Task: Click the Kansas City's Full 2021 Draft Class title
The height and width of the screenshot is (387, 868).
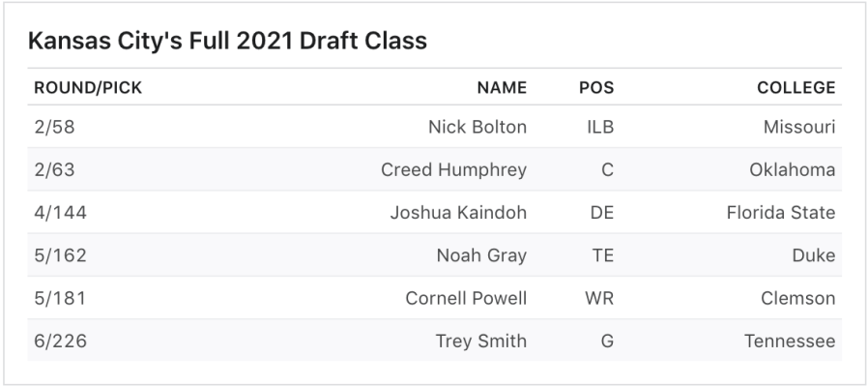Action: 227,42
